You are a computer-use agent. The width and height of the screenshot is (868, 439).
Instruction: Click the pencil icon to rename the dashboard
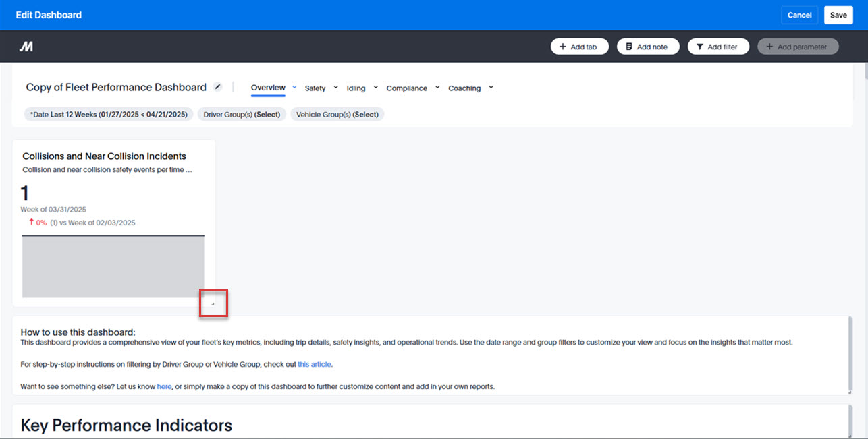[217, 86]
